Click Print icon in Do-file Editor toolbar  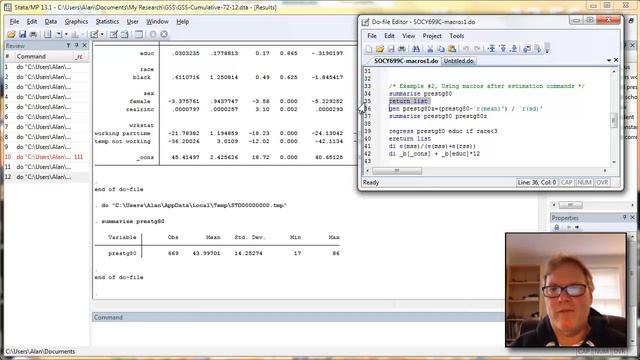pos(402,49)
